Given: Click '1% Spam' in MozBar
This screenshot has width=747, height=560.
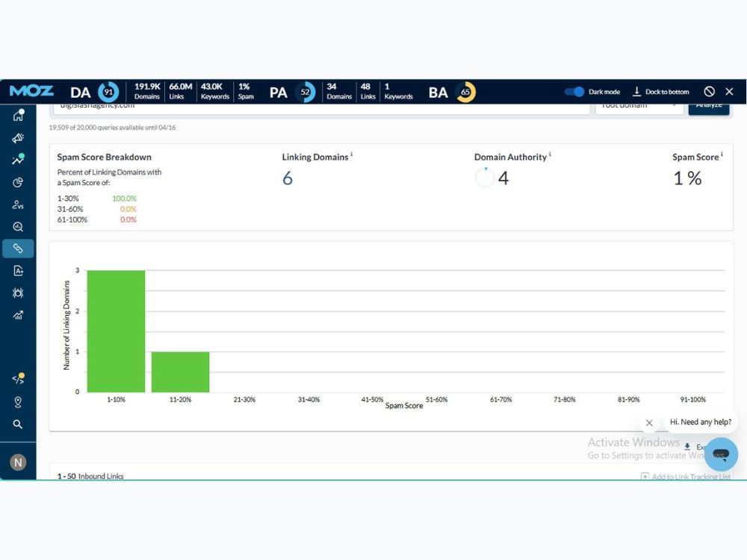Looking at the screenshot, I should point(246,91).
